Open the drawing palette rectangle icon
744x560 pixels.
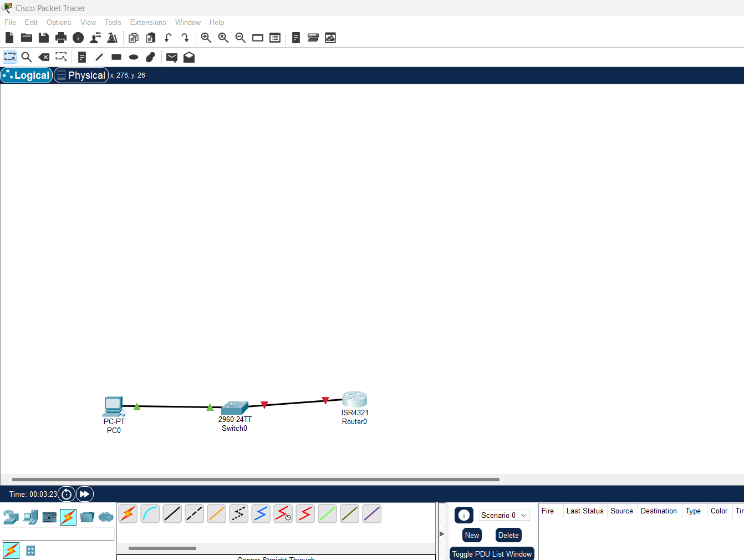(258, 38)
